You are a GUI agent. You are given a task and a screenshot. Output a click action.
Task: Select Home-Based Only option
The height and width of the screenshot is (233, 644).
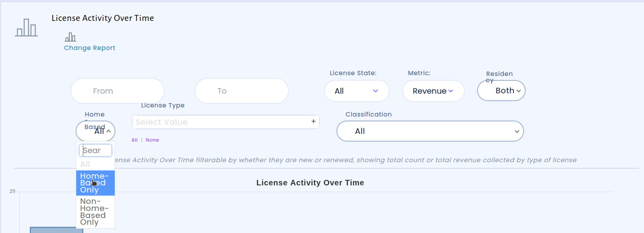pos(95,183)
